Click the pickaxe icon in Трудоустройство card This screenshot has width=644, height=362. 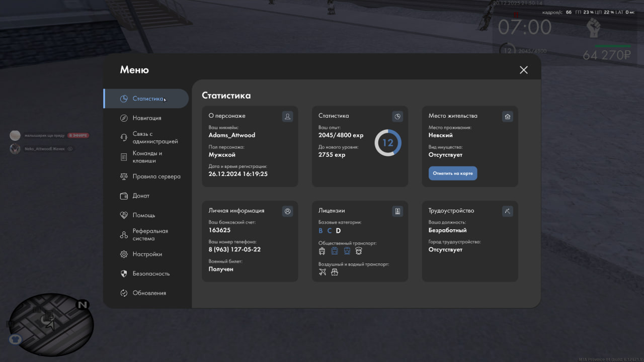(x=507, y=212)
